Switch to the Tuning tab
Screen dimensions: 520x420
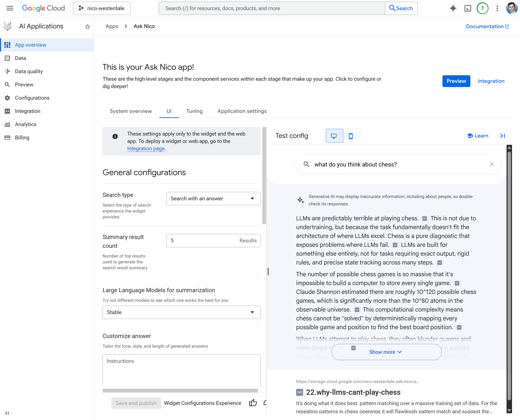(194, 111)
